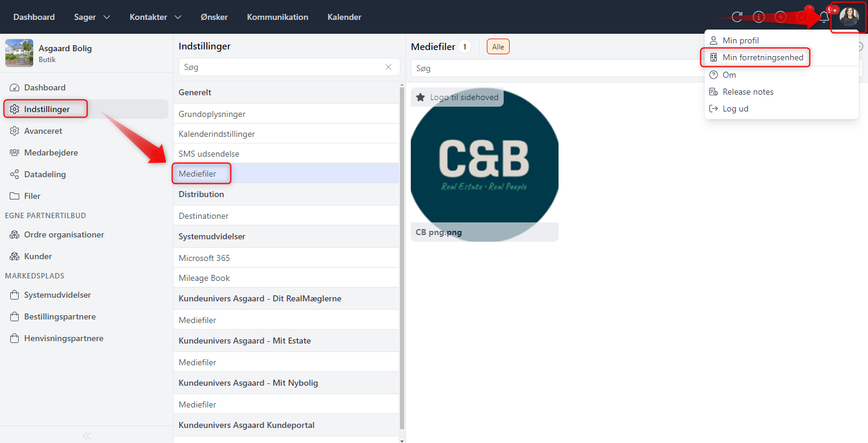Open Release notes from the user menu
The height and width of the screenshot is (443, 868).
pos(781,92)
